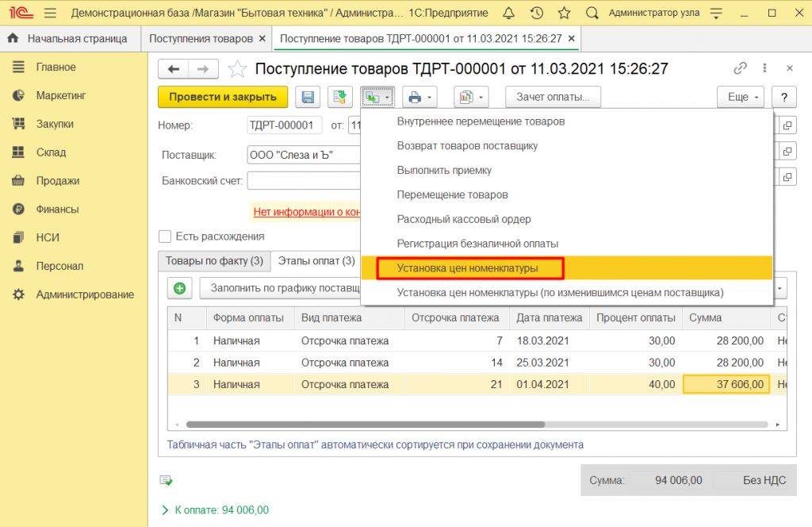Click the search magnifier in title bar

(x=592, y=13)
